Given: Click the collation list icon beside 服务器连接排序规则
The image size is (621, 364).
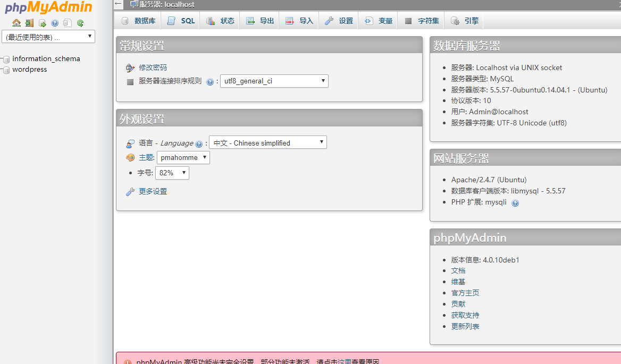Looking at the screenshot, I should (x=130, y=82).
